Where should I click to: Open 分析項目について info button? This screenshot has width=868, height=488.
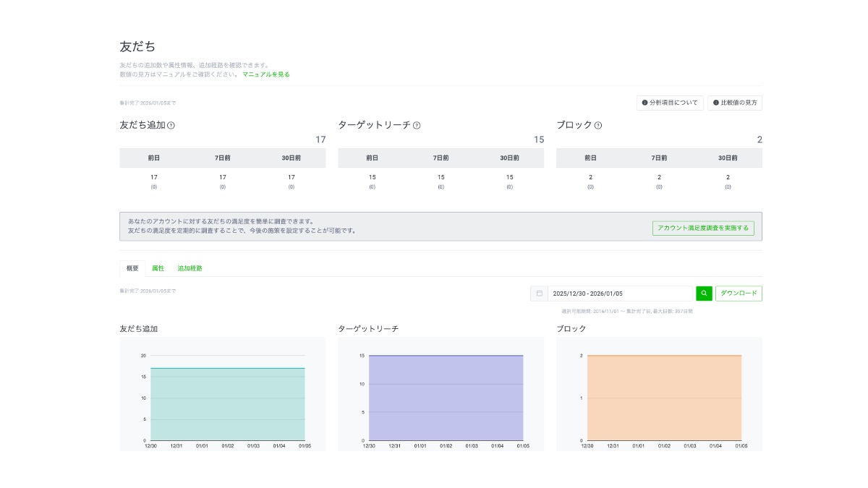click(670, 103)
